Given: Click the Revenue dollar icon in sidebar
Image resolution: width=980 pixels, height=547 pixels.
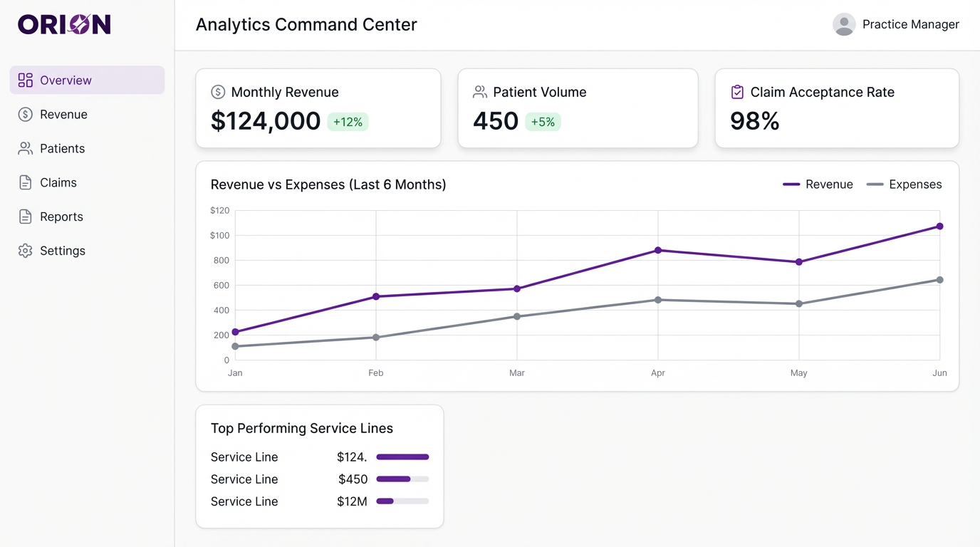Looking at the screenshot, I should click(x=25, y=114).
